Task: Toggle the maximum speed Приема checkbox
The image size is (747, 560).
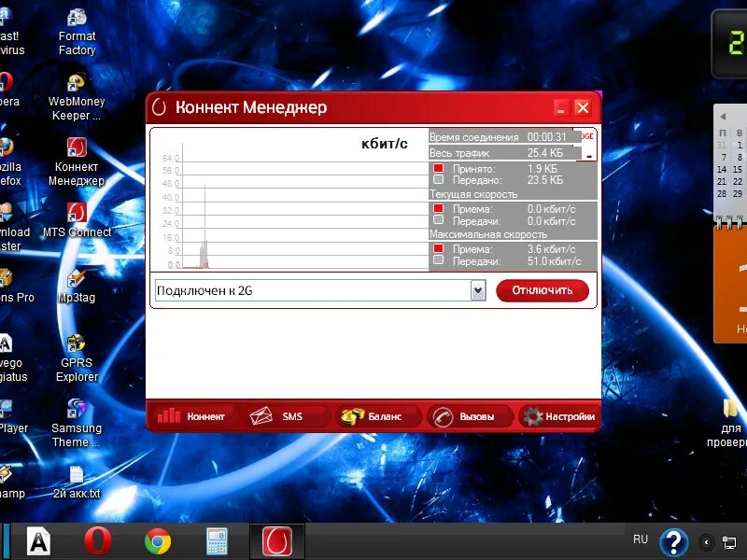Action: point(438,248)
